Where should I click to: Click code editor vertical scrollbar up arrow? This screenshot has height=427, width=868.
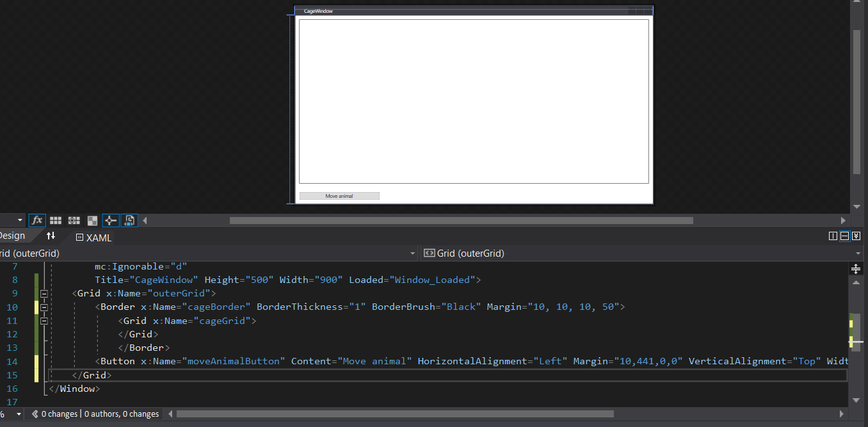pos(856,282)
